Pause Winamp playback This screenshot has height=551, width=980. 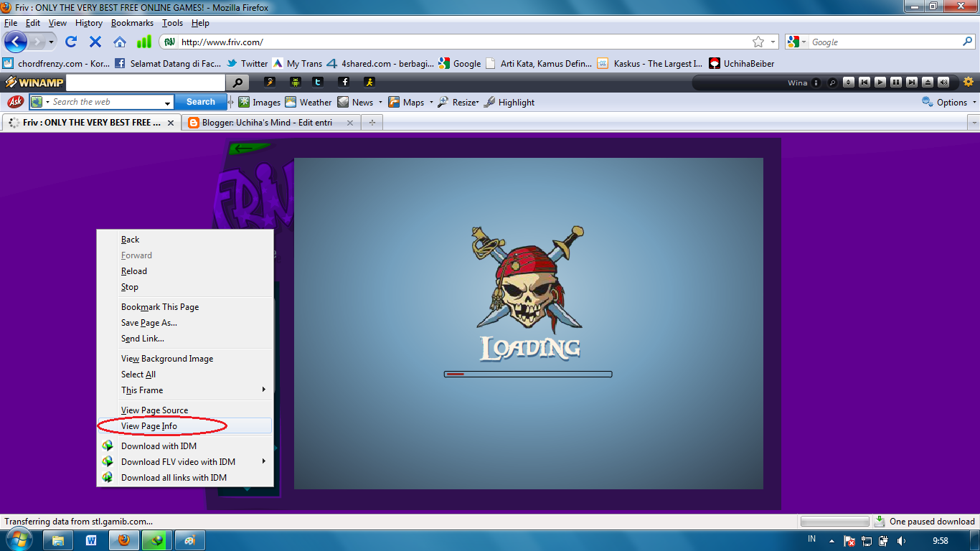(x=896, y=83)
